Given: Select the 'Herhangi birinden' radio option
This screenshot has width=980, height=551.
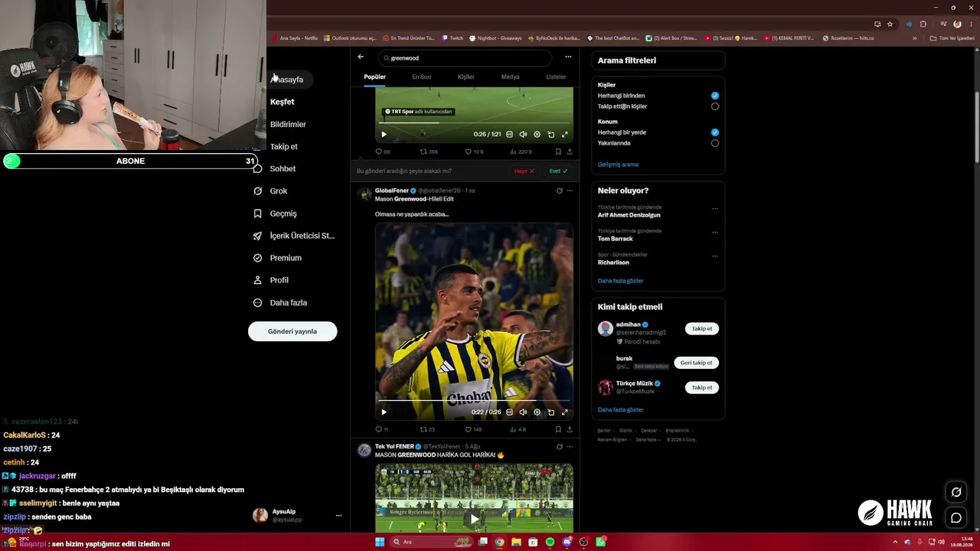Looking at the screenshot, I should (715, 96).
